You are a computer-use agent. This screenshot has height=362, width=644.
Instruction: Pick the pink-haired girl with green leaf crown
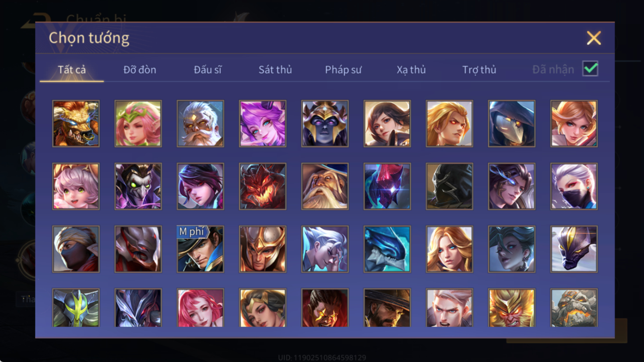[x=138, y=123]
